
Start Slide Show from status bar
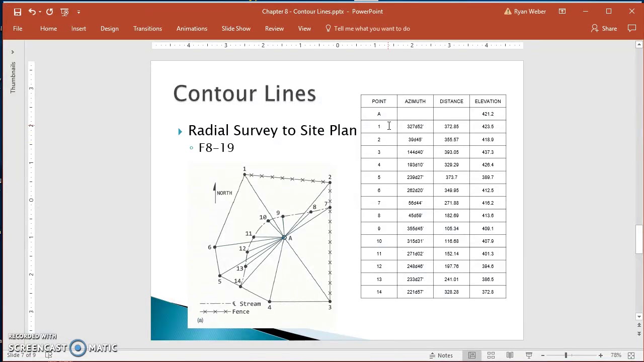point(529,355)
